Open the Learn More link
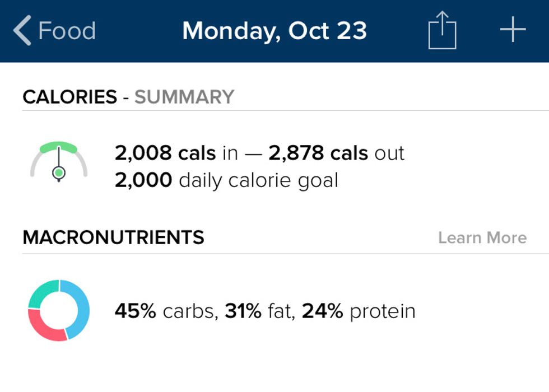The image size is (549, 392). coord(482,237)
